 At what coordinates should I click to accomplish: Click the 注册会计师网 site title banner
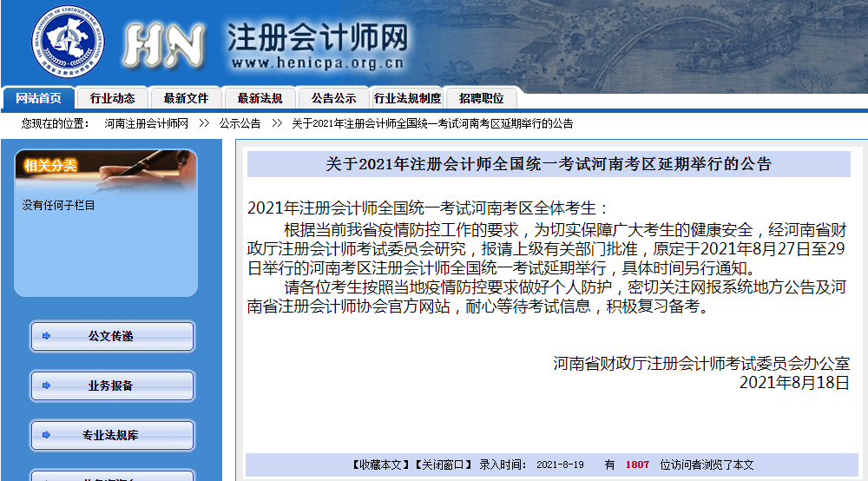(318, 37)
